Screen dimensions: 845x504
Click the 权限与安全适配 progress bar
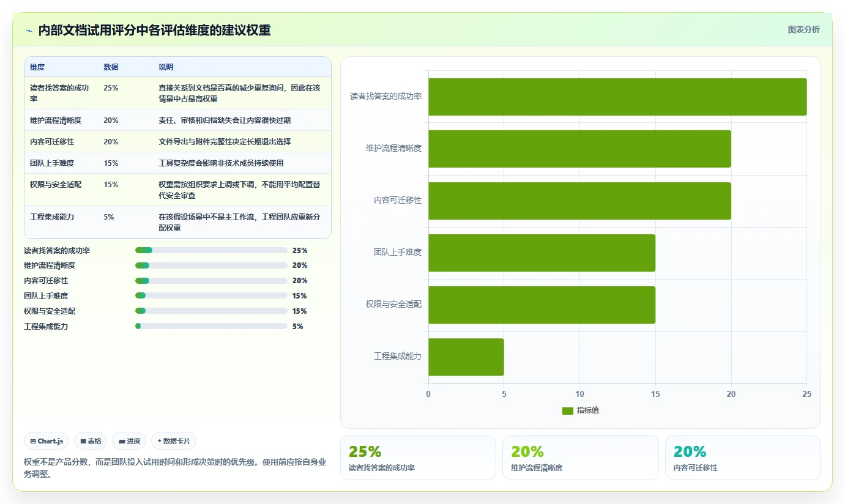(211, 311)
